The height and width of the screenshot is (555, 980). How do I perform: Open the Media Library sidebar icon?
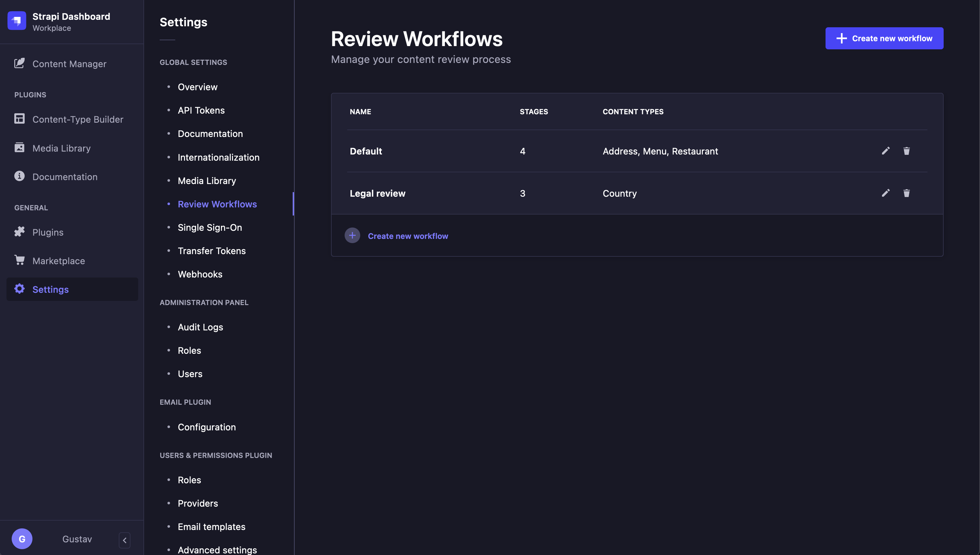pos(19,148)
